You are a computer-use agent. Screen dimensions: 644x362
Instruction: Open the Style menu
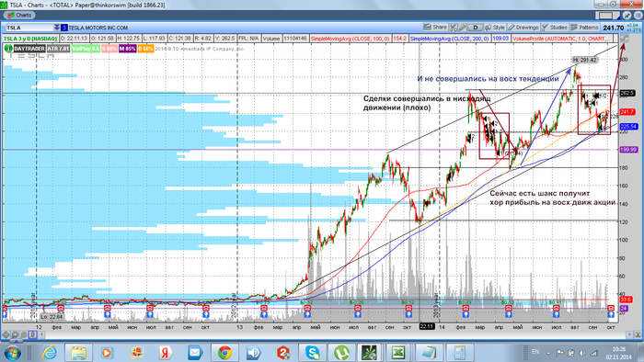495,28
